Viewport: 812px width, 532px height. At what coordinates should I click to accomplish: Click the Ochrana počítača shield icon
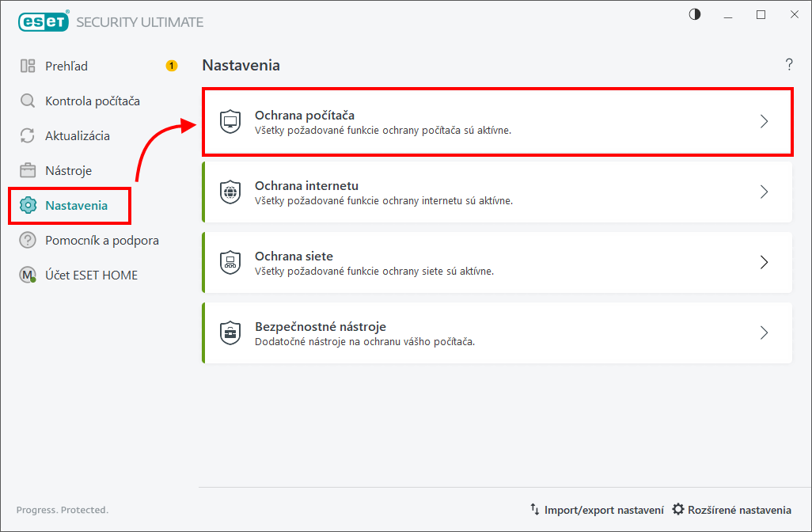[x=230, y=122]
